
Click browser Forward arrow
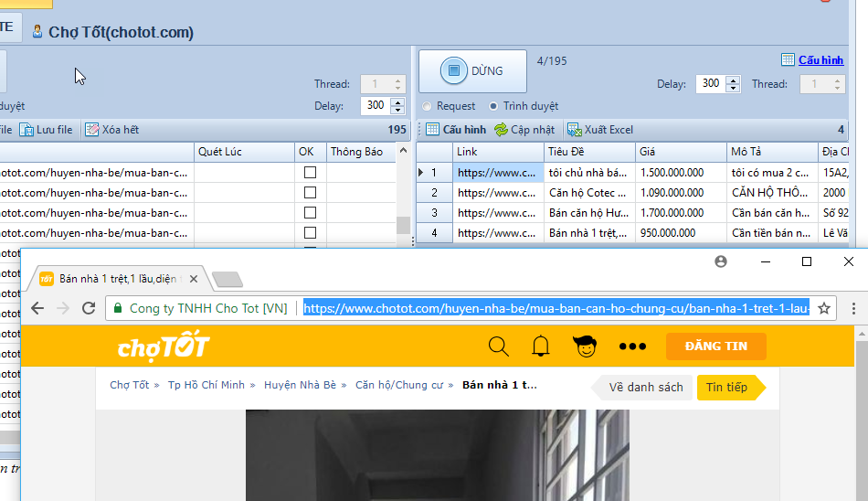pos(62,308)
